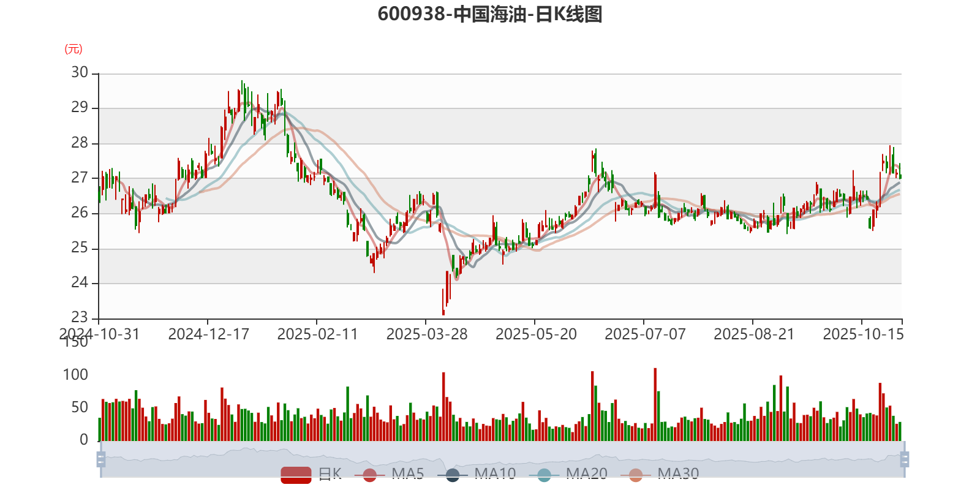Click the right data zoom slider handle

[x=905, y=459]
